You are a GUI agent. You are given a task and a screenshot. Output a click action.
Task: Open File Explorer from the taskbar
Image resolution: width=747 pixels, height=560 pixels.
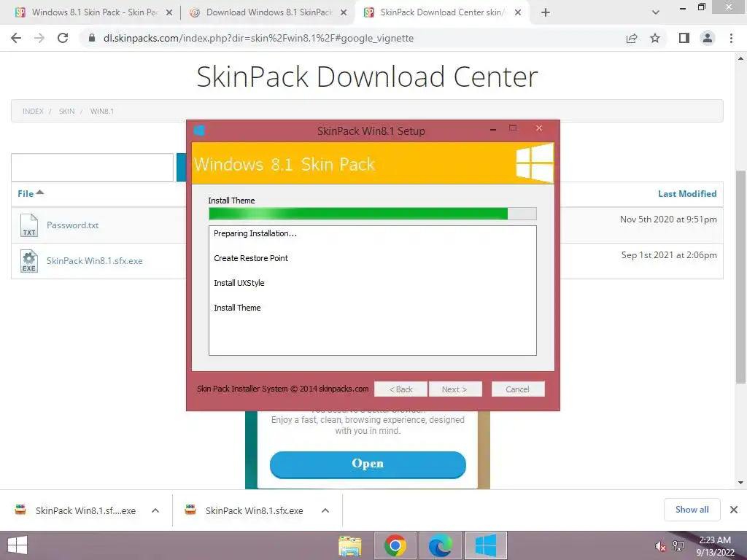click(350, 545)
